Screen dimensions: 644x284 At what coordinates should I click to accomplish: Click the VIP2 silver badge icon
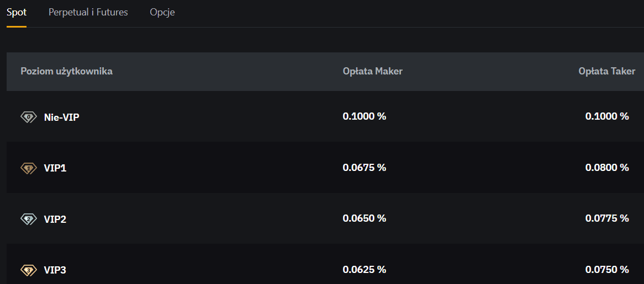pos(28,219)
